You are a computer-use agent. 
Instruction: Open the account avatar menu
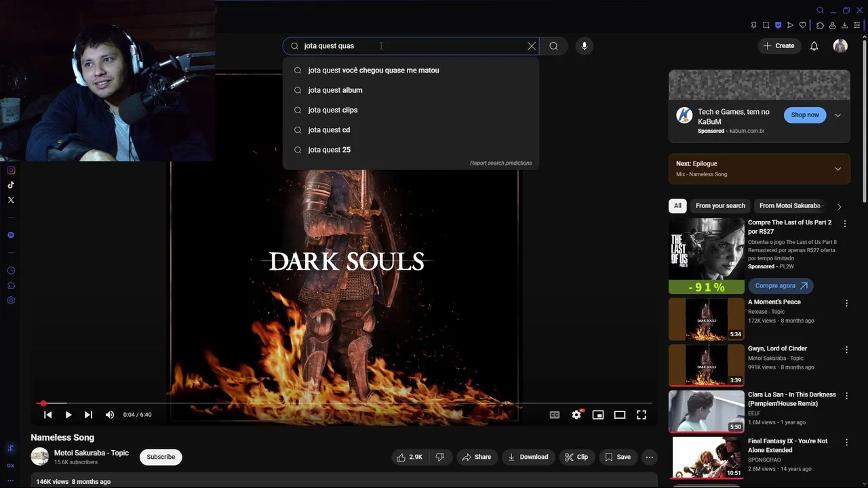coord(840,46)
